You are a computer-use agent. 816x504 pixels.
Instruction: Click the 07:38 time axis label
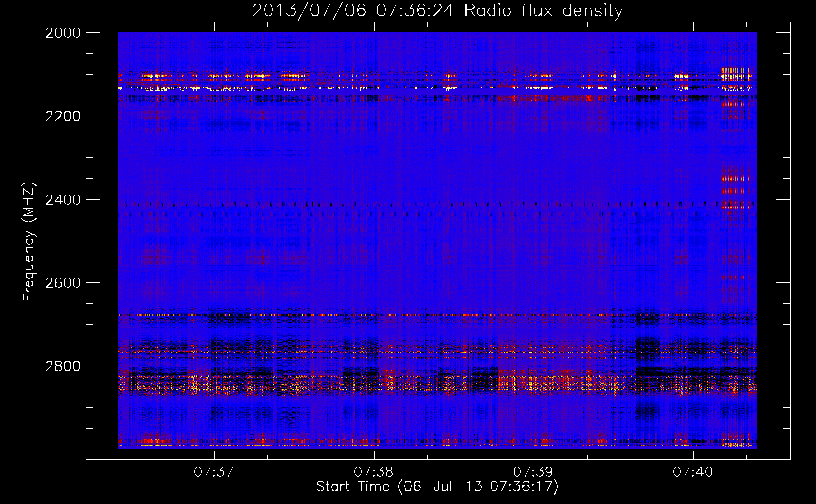[374, 472]
